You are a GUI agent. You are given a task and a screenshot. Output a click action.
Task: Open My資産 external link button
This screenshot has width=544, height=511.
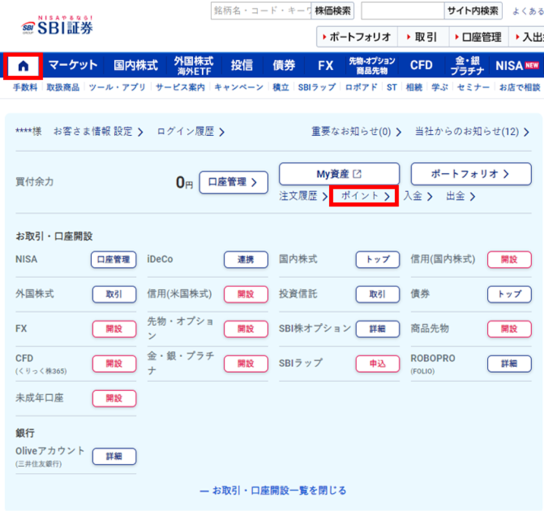339,174
